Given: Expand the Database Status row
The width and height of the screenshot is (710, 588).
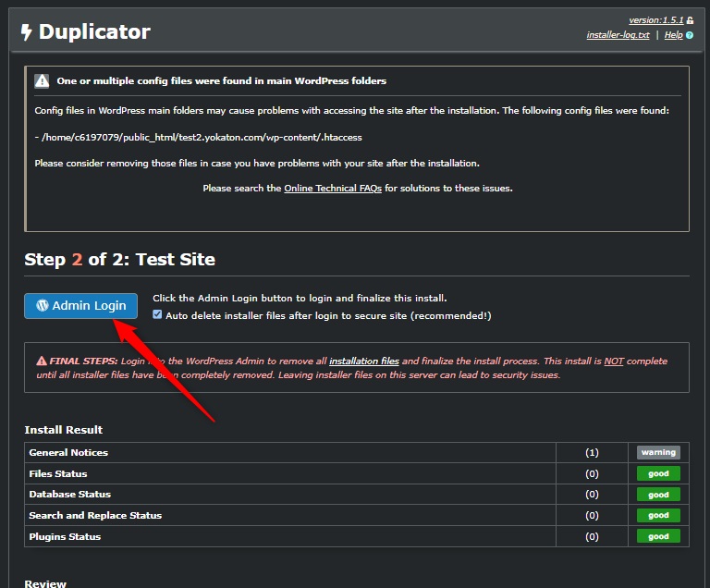Looking at the screenshot, I should tap(69, 495).
